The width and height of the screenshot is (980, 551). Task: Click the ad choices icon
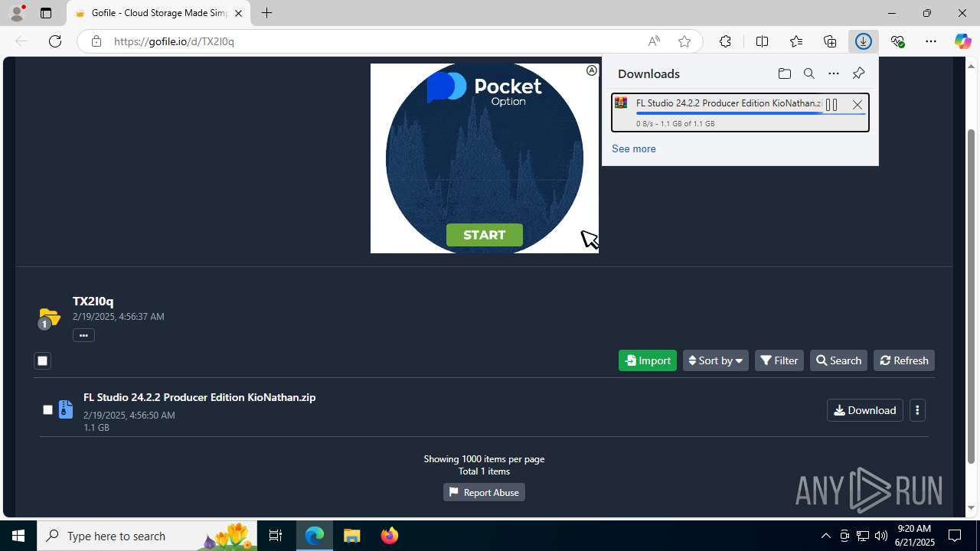592,70
